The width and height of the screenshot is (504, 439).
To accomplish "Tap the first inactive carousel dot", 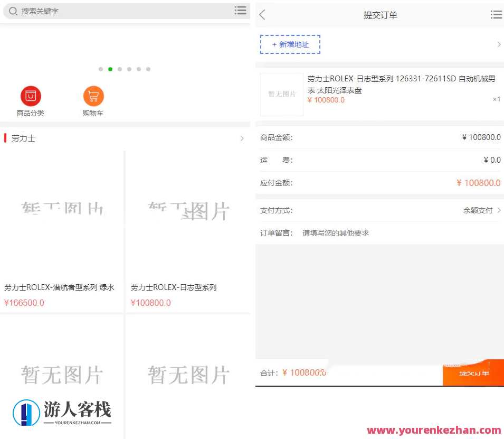I will click(101, 69).
